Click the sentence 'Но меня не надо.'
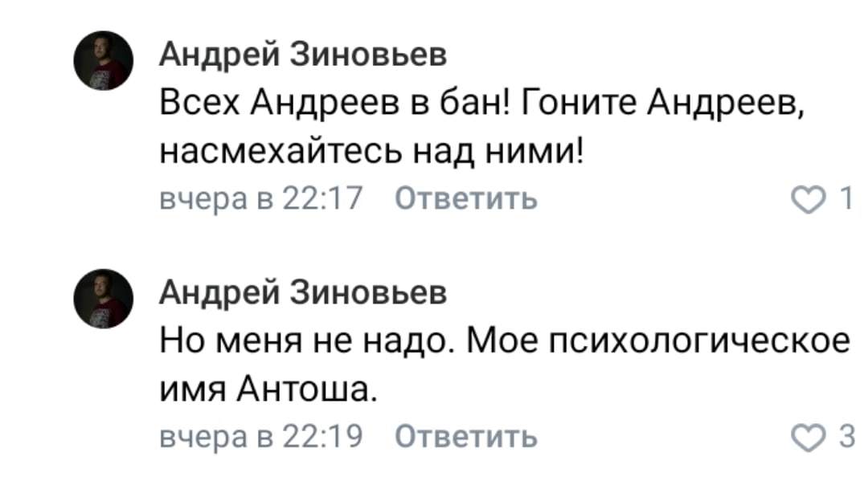Image resolution: width=868 pixels, height=481 pixels. pos(308,343)
